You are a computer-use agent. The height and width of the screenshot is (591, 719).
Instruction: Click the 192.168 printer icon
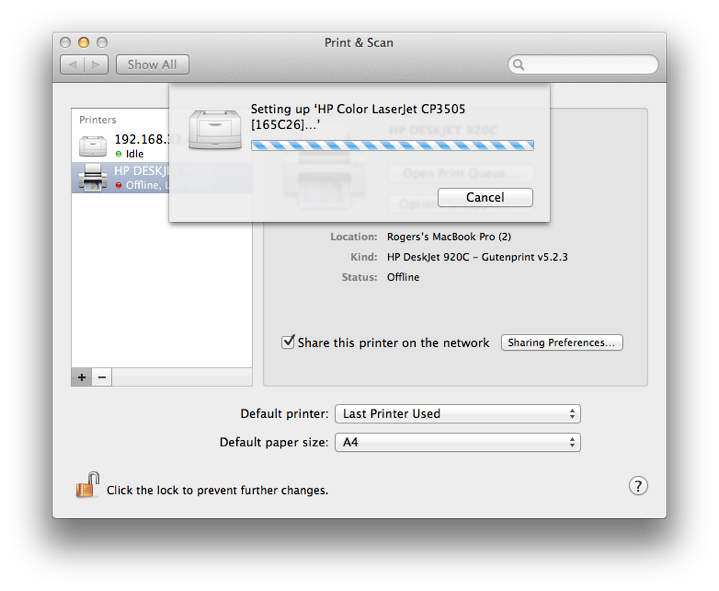pyautogui.click(x=93, y=146)
